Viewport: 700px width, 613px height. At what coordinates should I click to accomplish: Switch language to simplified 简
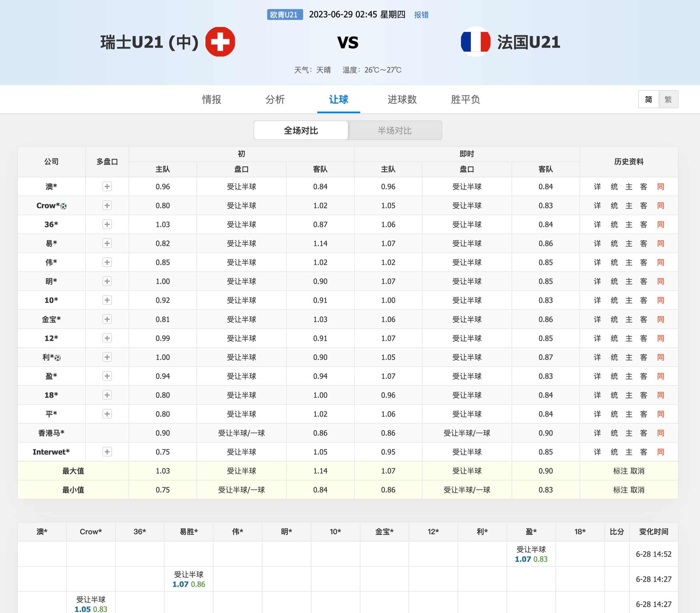coord(649,99)
